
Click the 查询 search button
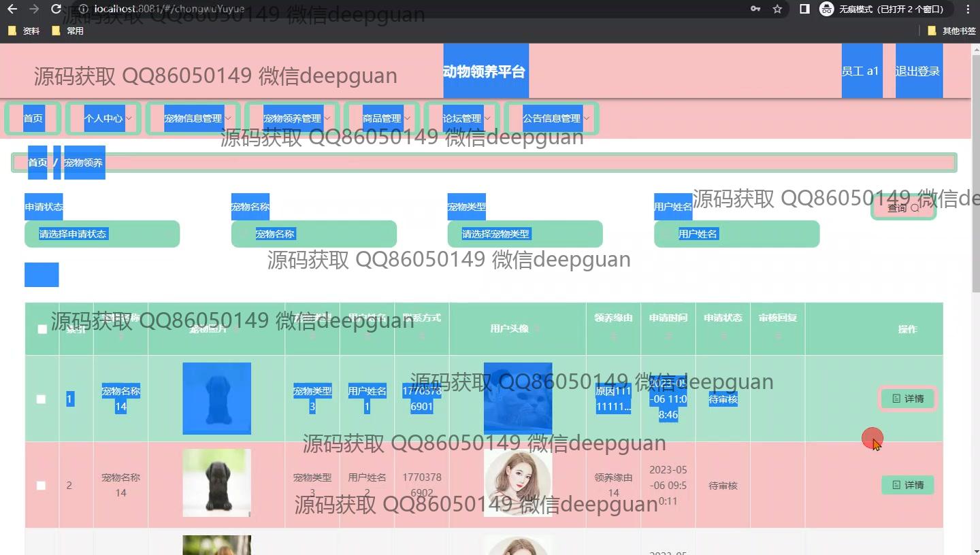point(903,208)
